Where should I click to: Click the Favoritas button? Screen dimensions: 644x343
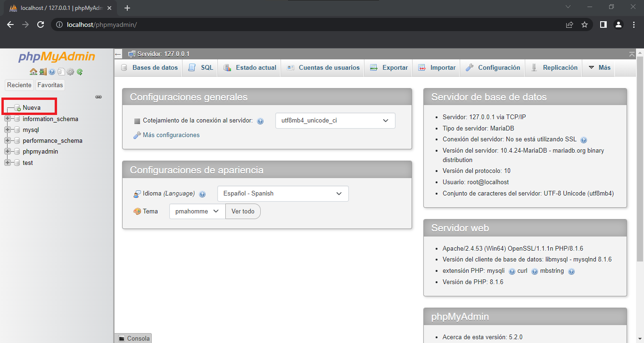[50, 85]
